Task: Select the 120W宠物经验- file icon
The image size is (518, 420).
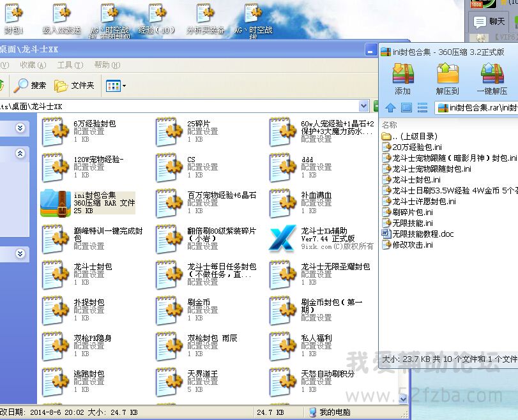Action: coord(55,167)
